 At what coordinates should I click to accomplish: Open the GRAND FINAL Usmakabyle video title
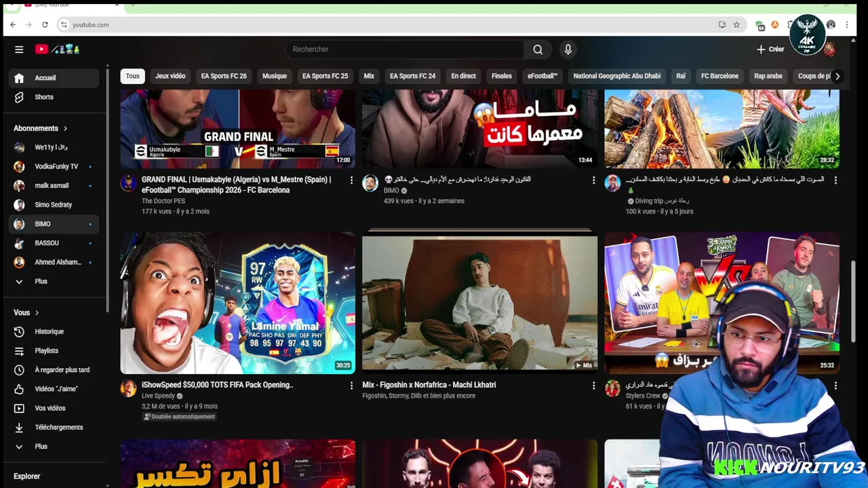click(237, 185)
